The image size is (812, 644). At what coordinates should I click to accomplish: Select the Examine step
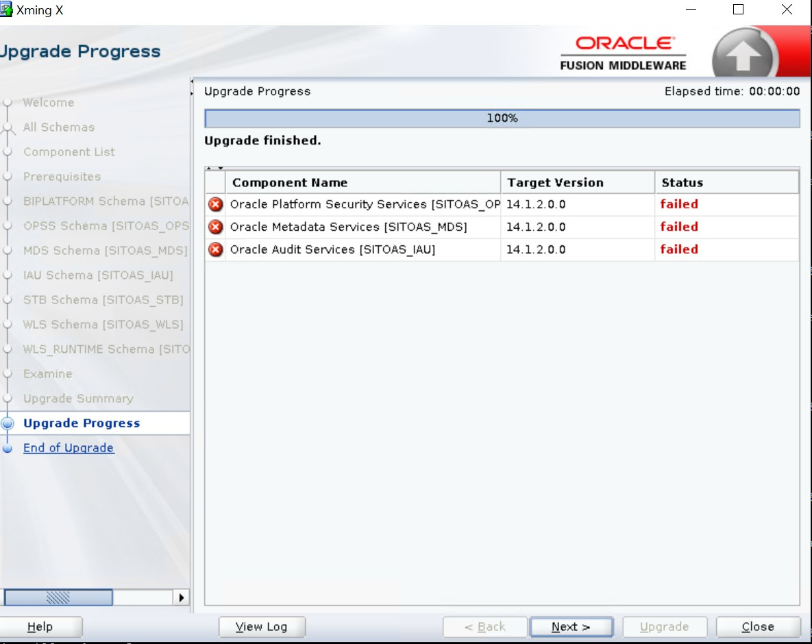tap(48, 374)
